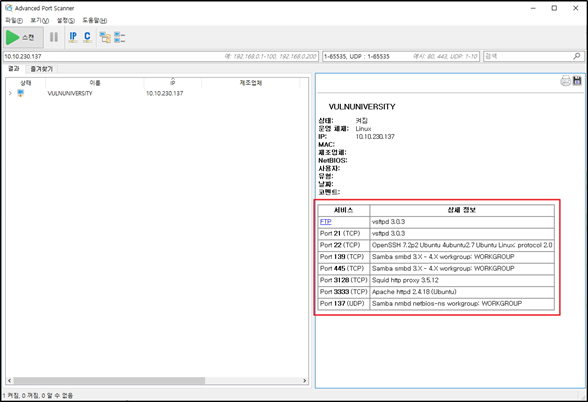
Task: Focus the port range field 1-65535
Action: (x=401, y=56)
